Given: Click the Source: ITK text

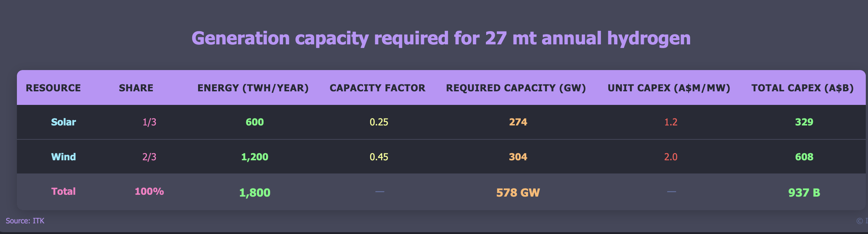Looking at the screenshot, I should tap(25, 221).
